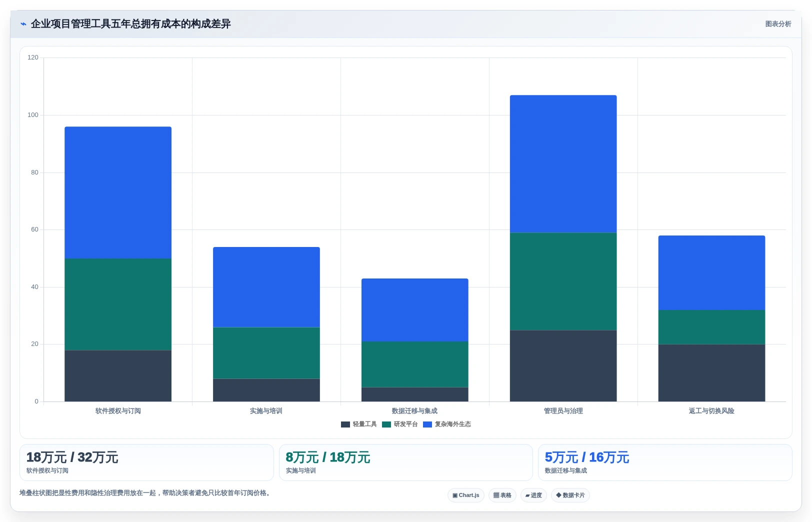This screenshot has width=812, height=522.
Task: Click the 18万元 / 32万元 stat card
Action: 146,462
